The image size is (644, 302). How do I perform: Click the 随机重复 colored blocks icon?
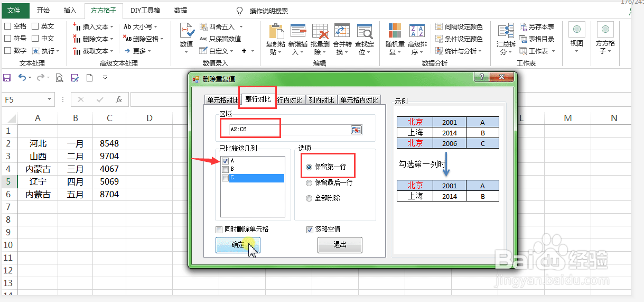[x=395, y=31]
